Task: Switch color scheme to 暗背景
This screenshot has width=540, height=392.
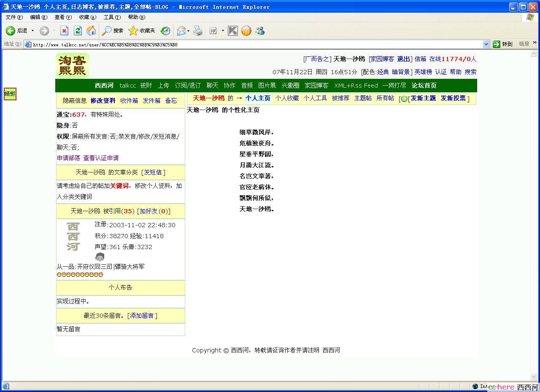Action: tap(401, 72)
